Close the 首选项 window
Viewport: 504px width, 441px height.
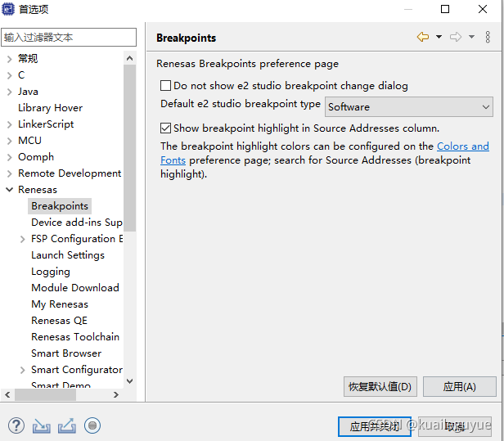click(483, 9)
